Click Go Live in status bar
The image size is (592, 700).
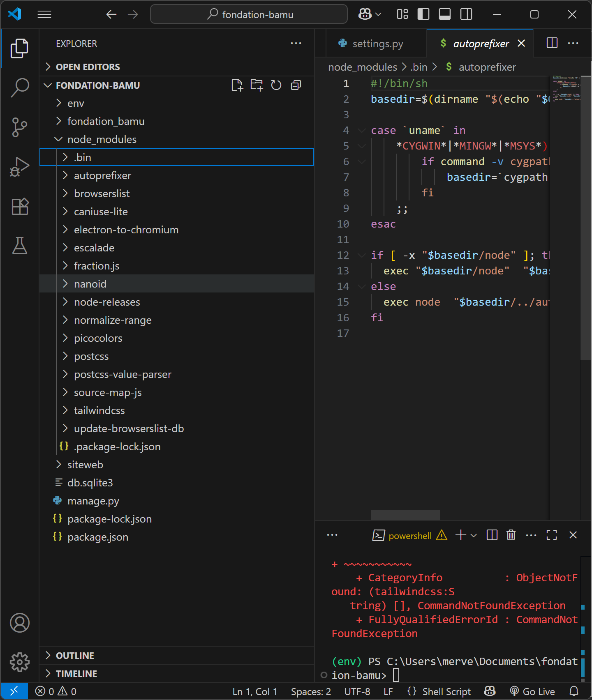coord(532,691)
